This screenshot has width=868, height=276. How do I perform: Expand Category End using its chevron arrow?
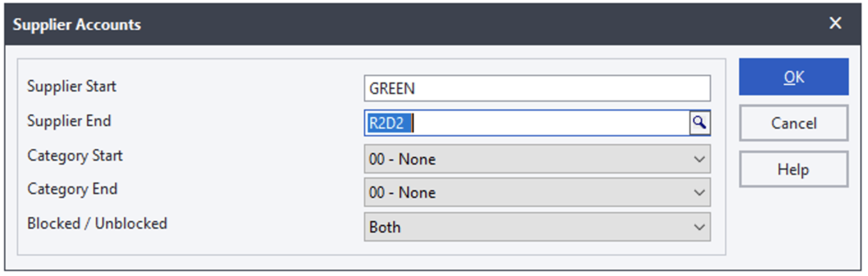pyautogui.click(x=699, y=192)
